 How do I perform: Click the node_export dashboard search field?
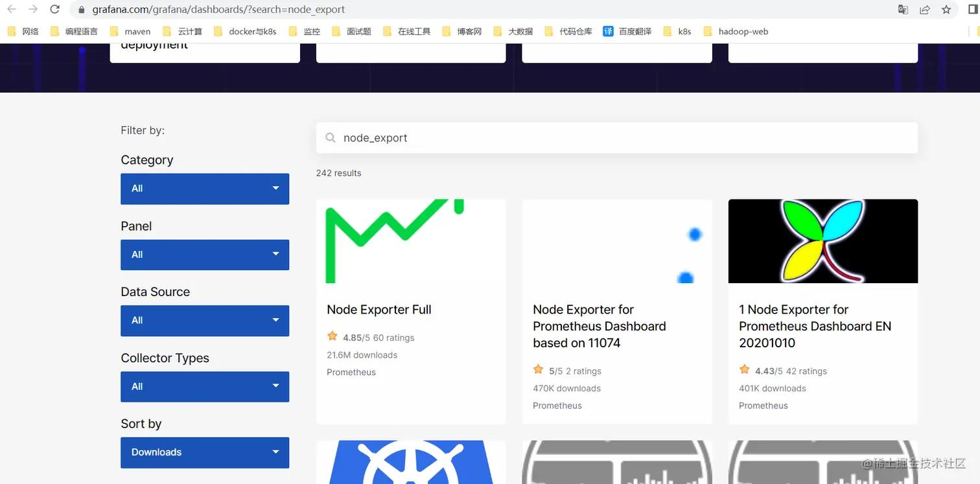(x=617, y=138)
